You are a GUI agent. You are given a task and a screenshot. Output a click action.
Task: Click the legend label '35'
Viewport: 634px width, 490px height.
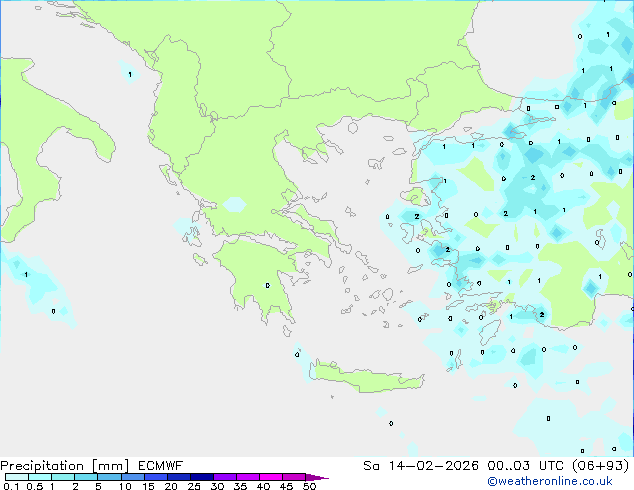pos(240,486)
